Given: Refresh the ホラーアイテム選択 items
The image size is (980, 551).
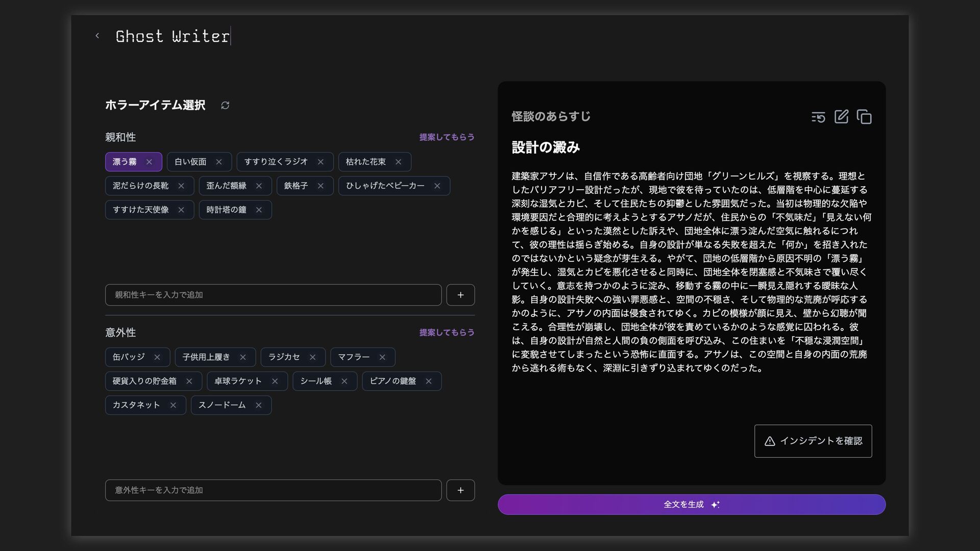Looking at the screenshot, I should tap(225, 105).
